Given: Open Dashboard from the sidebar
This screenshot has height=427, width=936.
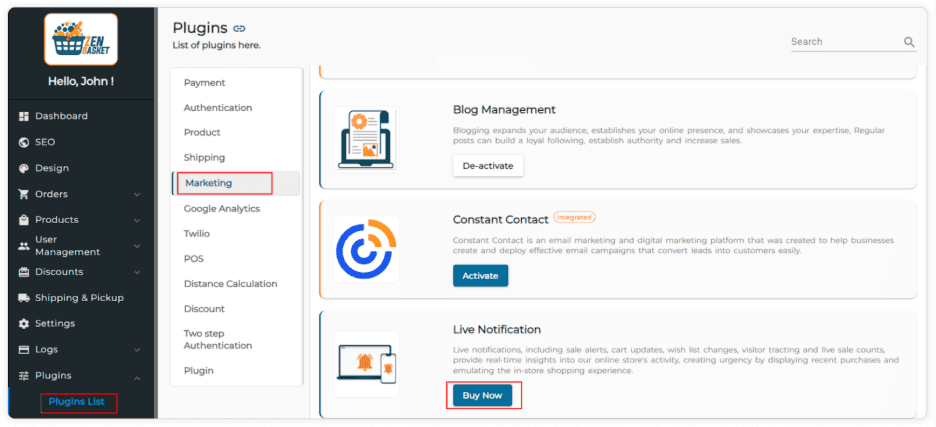Looking at the screenshot, I should 61,116.
